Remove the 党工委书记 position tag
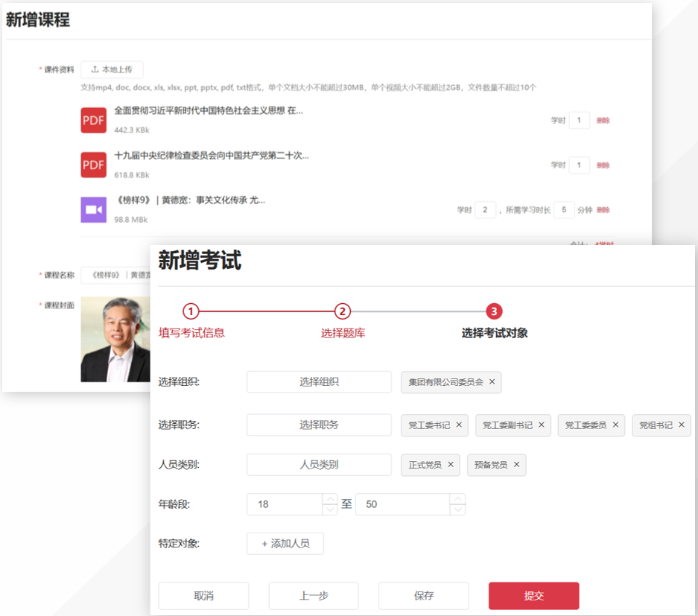This screenshot has width=698, height=616. (459, 425)
